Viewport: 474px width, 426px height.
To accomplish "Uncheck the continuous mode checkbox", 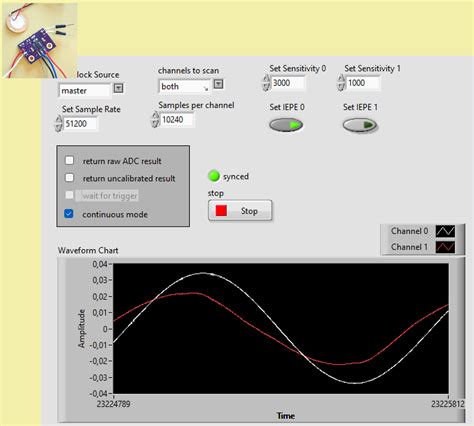I will 69,213.
